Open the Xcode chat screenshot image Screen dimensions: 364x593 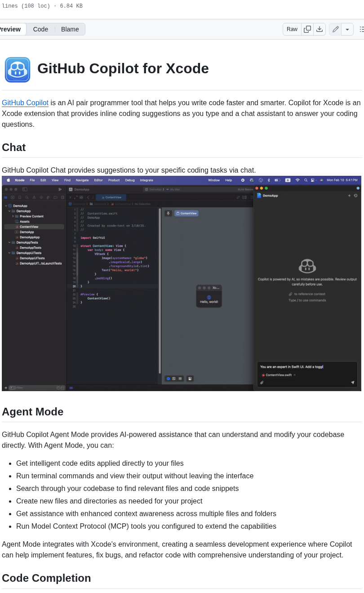coord(182,283)
